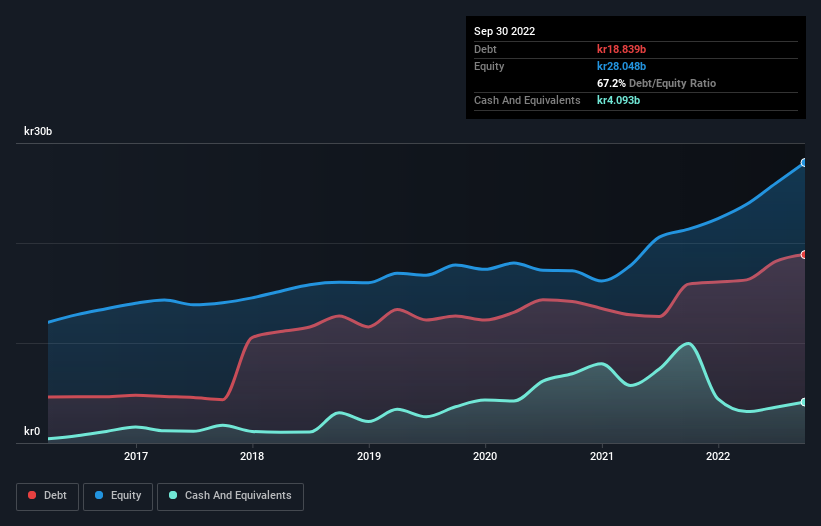821x526 pixels.
Task: Click the kr18.839b debt value
Action: tap(621, 49)
